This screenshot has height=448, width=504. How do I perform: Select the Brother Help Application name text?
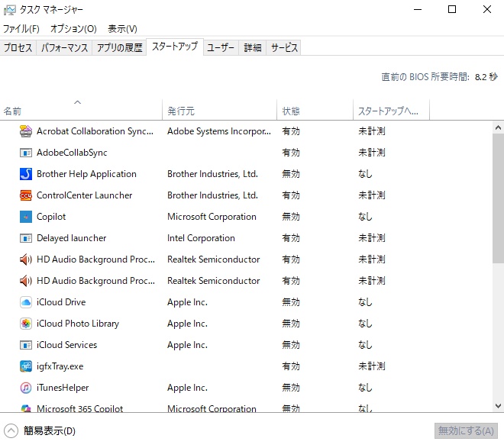(x=86, y=174)
